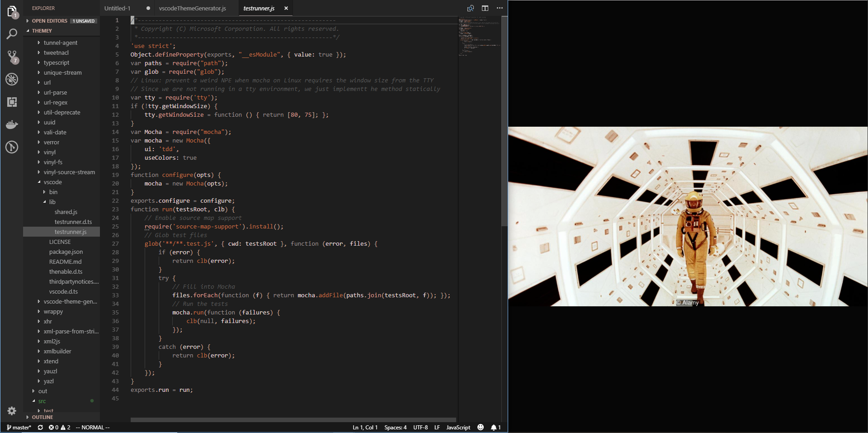The height and width of the screenshot is (433, 868).
Task: Open the Explorer view icon
Action: coord(12,11)
